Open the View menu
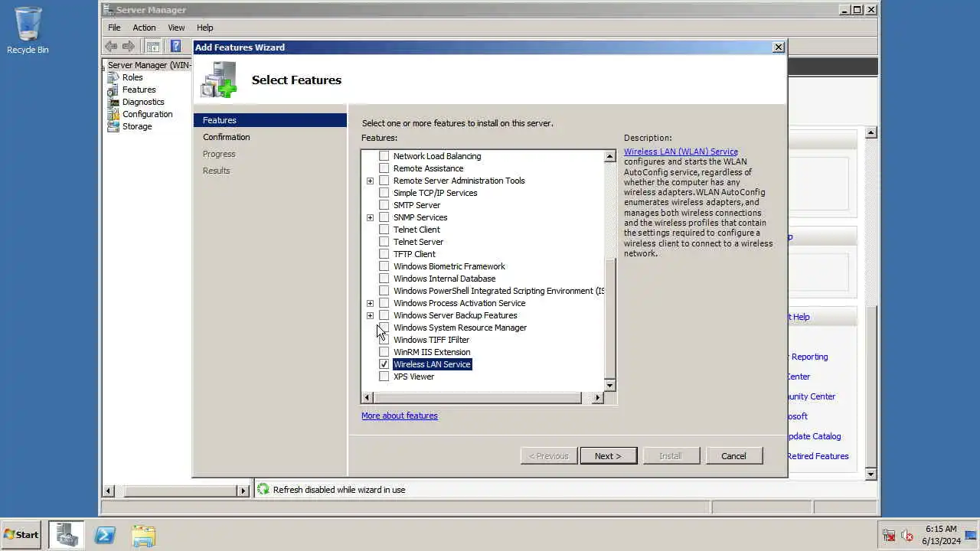This screenshot has height=551, width=980. [x=176, y=28]
